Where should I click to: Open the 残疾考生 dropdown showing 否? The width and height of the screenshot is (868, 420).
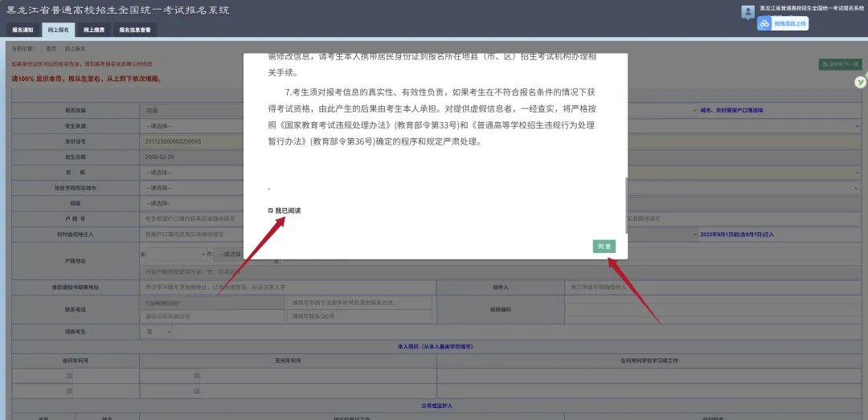pos(158,332)
